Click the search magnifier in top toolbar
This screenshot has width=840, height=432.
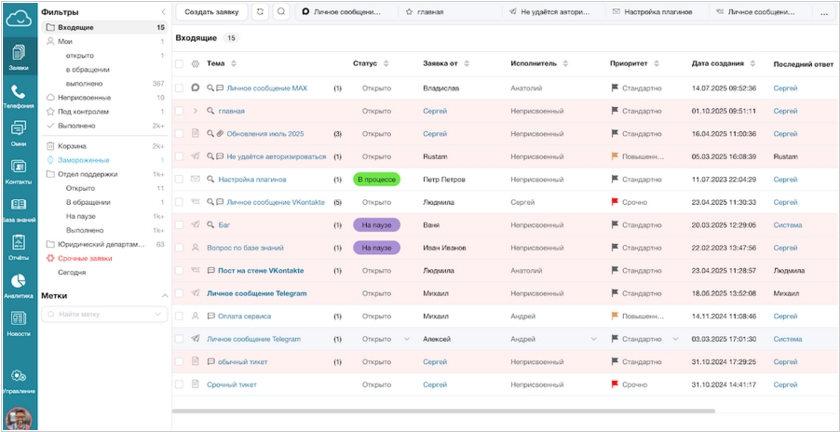pos(281,12)
